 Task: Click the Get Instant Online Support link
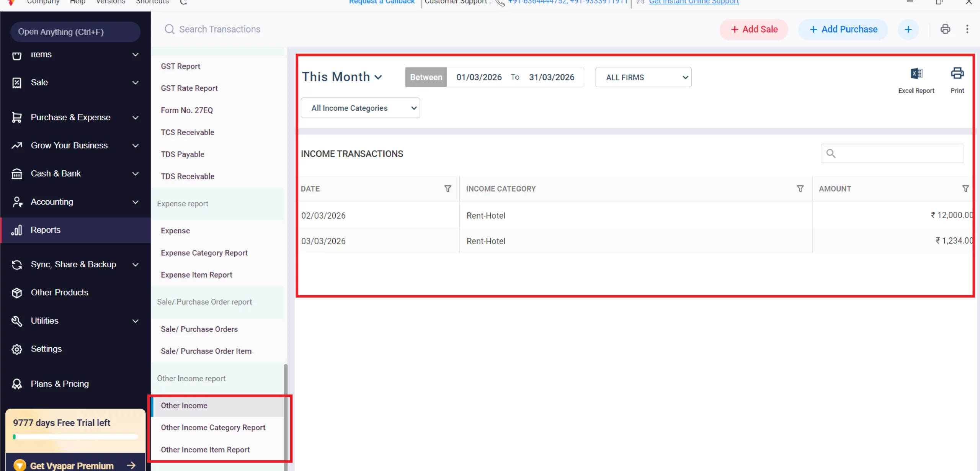pyautogui.click(x=694, y=2)
